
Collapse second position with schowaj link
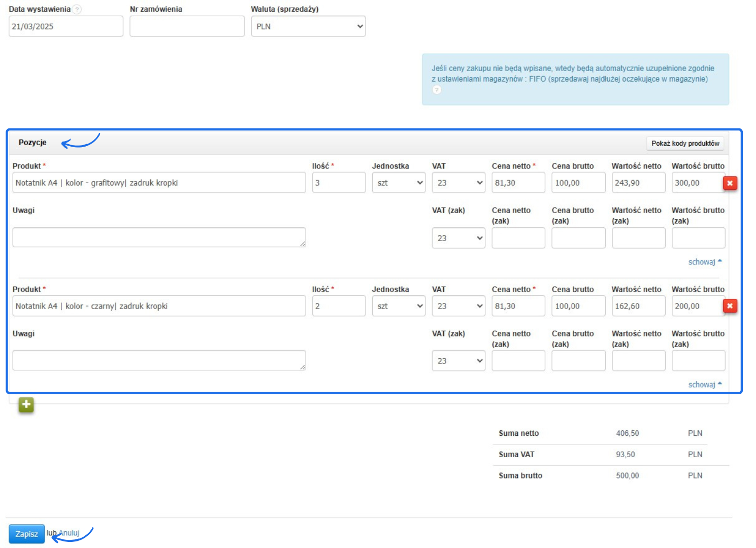click(704, 385)
